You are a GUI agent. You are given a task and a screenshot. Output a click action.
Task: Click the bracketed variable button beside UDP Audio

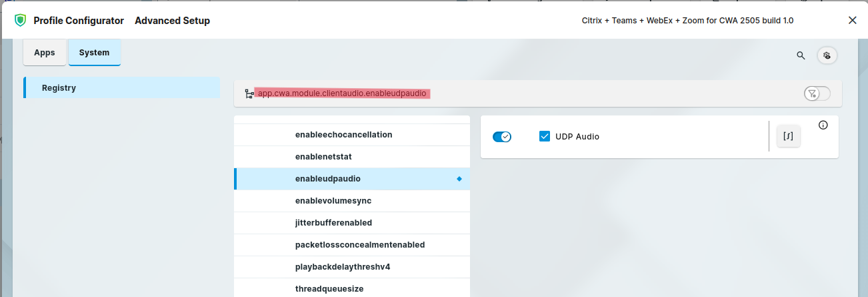(788, 136)
